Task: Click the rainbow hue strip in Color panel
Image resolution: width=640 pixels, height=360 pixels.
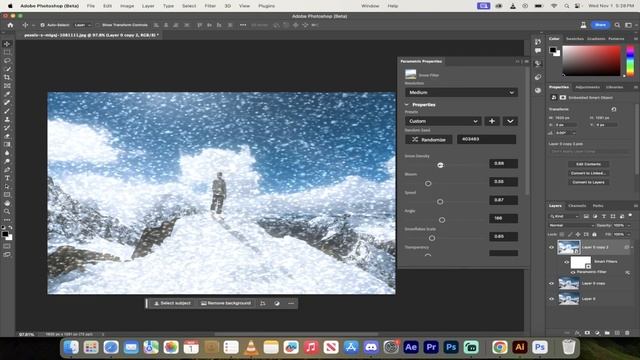Action: pyautogui.click(x=630, y=60)
